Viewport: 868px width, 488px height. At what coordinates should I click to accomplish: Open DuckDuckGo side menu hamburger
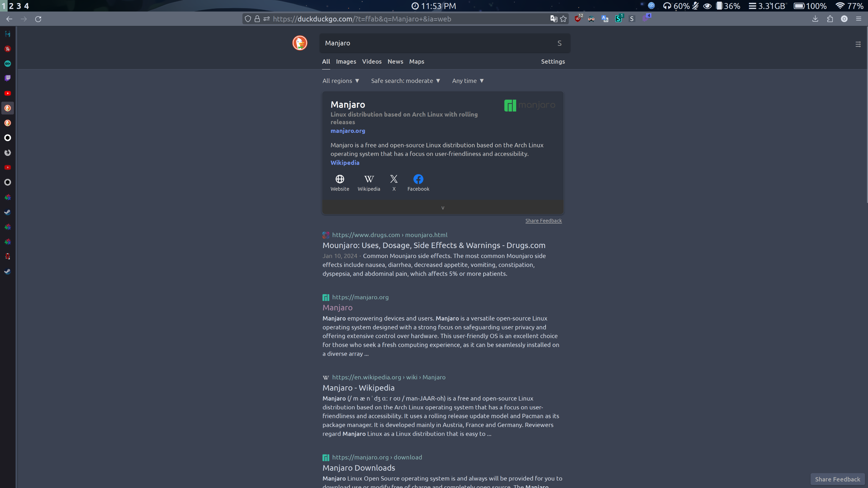(x=858, y=44)
